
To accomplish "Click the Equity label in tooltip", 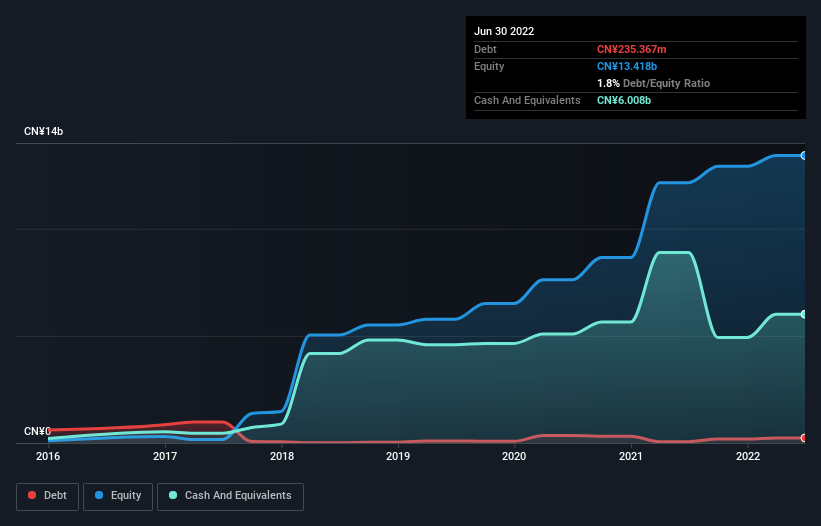I will pyautogui.click(x=489, y=66).
